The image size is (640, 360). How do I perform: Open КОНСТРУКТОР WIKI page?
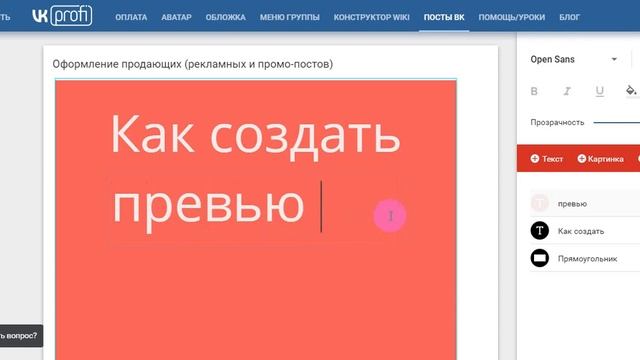(371, 17)
